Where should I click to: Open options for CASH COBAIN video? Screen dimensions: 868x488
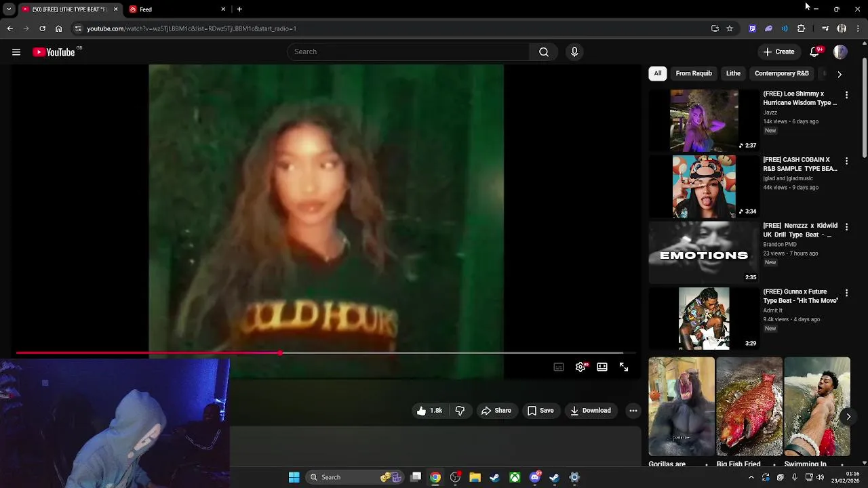[x=846, y=161]
